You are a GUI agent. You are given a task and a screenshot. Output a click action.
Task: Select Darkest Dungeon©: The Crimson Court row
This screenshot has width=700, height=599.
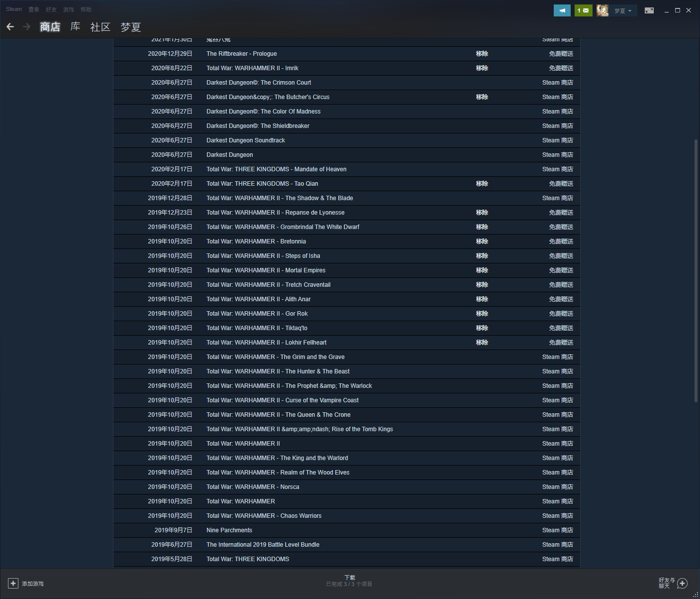pos(347,83)
